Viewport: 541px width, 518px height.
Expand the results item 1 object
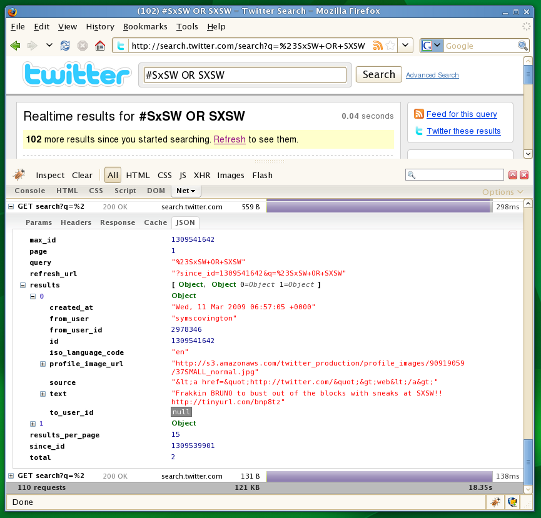pos(33,423)
